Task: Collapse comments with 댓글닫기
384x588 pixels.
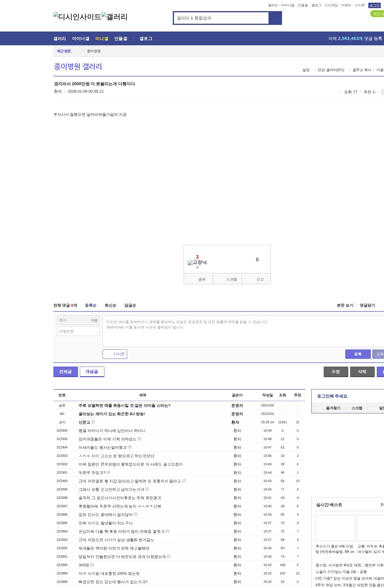Action: (367, 305)
